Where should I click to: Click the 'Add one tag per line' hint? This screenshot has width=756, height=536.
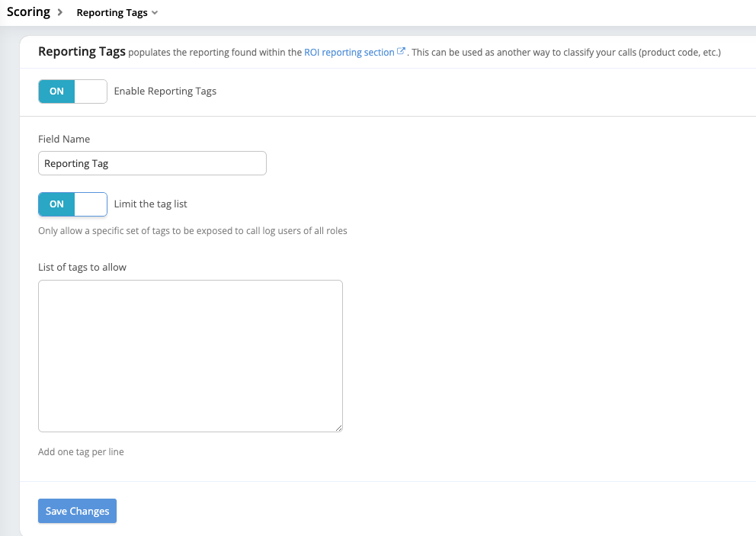coord(81,452)
